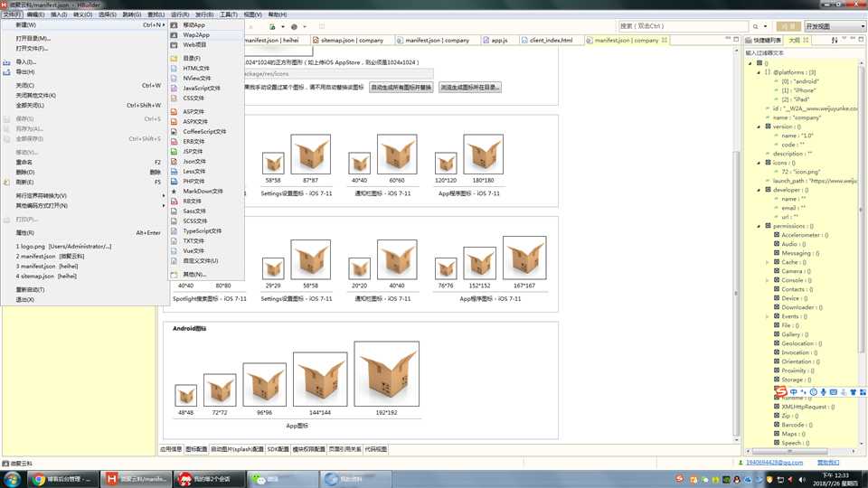Collapse the icons node in outline

759,163
